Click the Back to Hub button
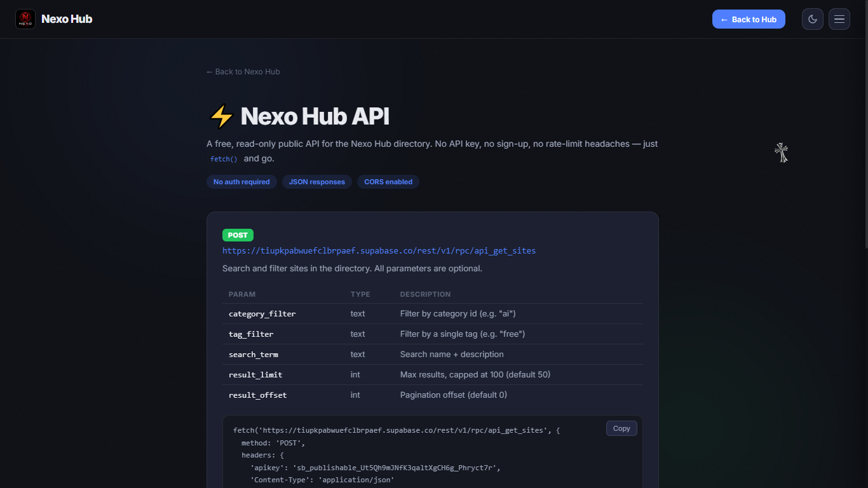The height and width of the screenshot is (488, 868). [x=749, y=19]
